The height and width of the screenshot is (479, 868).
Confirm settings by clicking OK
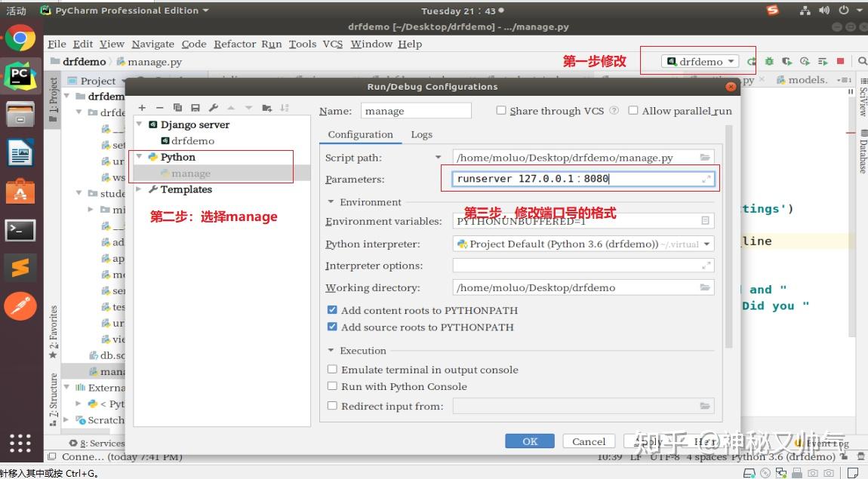(x=529, y=441)
